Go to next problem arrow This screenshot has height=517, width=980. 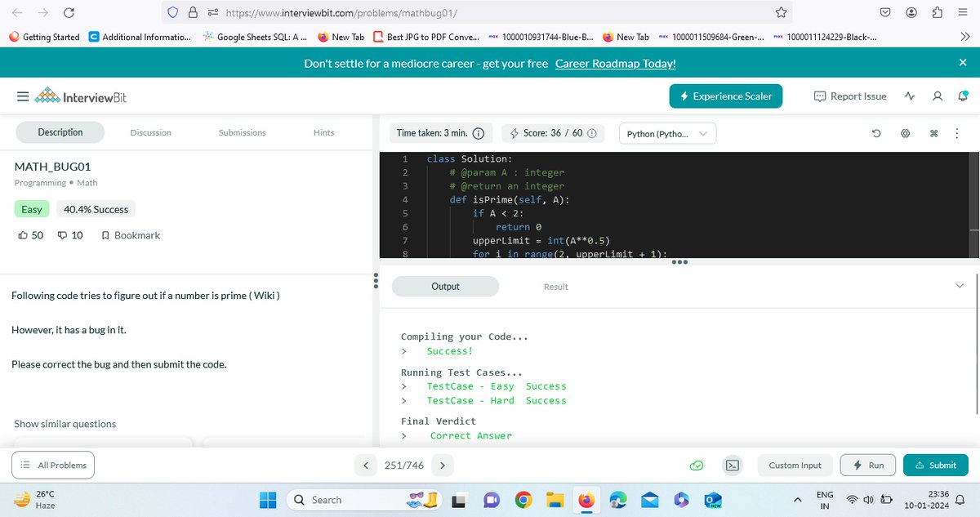pyautogui.click(x=442, y=466)
